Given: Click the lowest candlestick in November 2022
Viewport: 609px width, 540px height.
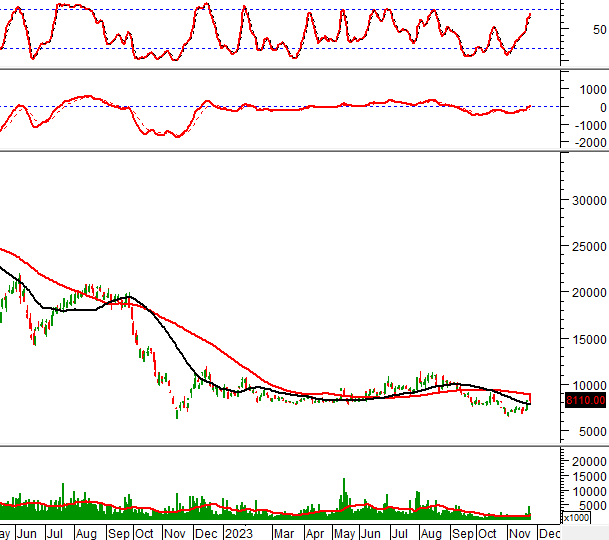Looking at the screenshot, I should click(x=177, y=411).
